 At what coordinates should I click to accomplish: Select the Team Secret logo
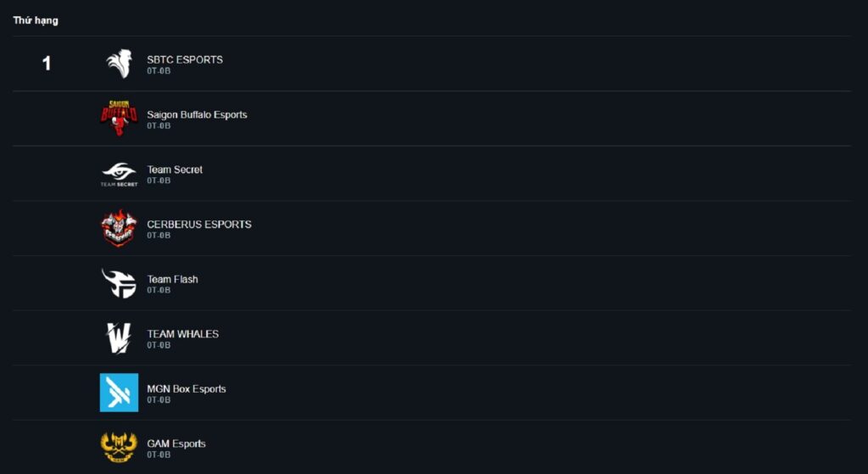(x=119, y=174)
